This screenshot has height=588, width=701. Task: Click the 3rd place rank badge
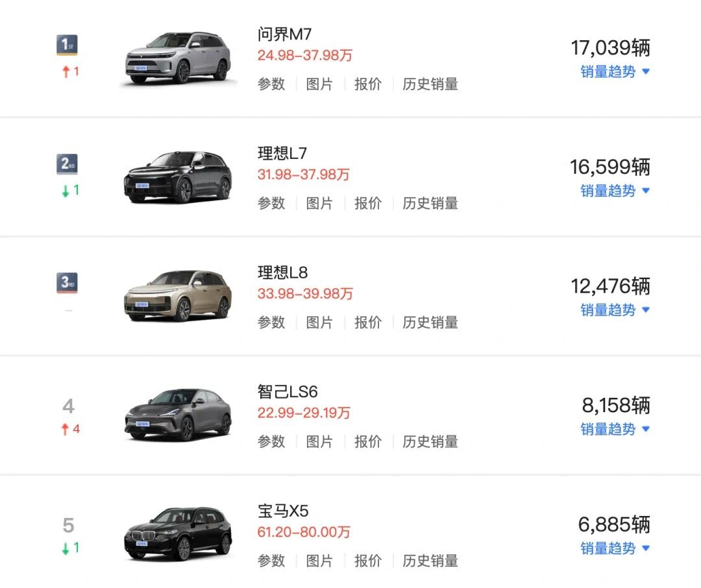tap(67, 282)
